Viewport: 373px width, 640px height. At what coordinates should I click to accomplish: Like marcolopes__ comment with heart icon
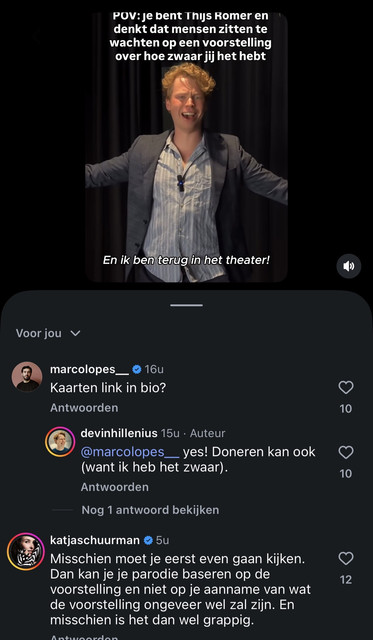tap(346, 387)
